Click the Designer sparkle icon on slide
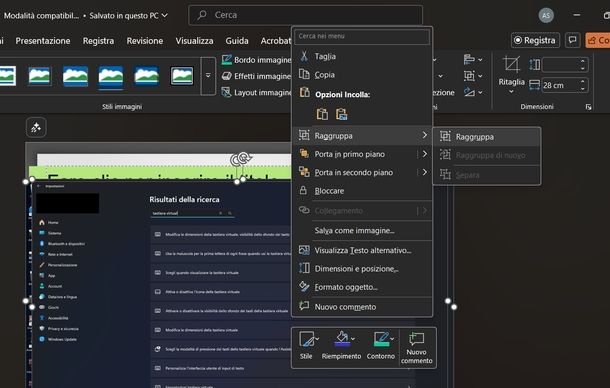The image size is (610, 388). pyautogui.click(x=36, y=127)
